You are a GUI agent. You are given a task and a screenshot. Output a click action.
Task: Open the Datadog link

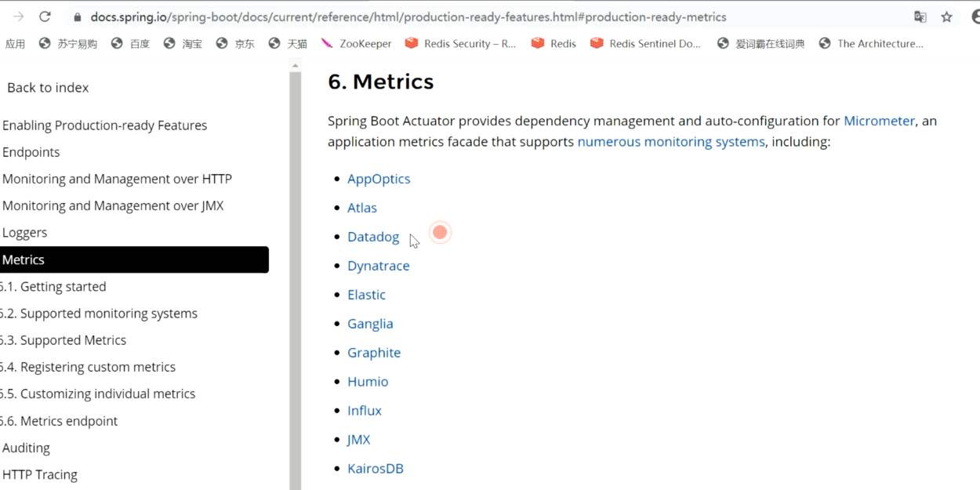click(x=373, y=237)
